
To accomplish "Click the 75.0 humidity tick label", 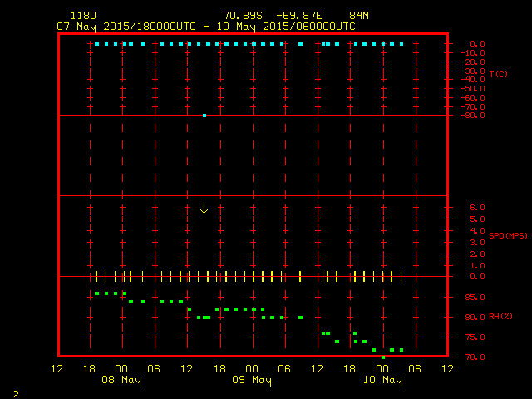I will click(475, 337).
